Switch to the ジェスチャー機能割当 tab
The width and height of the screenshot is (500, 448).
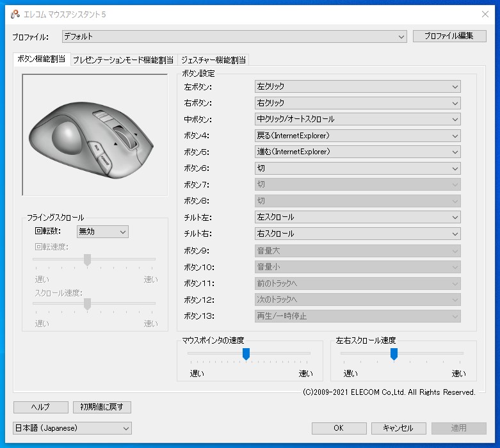213,60
